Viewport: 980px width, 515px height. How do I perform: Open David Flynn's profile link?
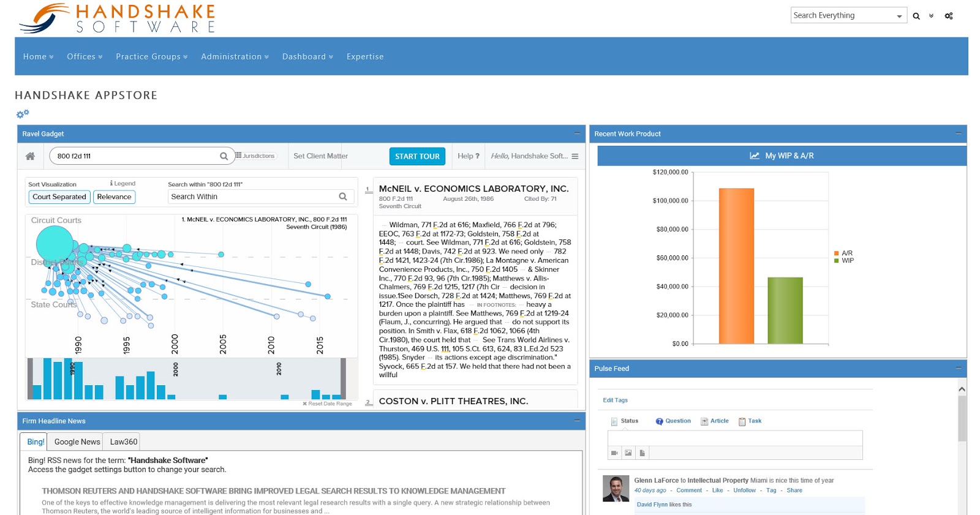[x=652, y=505]
